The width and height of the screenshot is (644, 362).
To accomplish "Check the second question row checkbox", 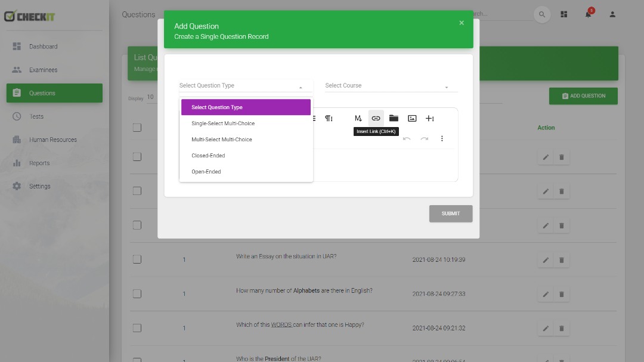I will 137,191.
